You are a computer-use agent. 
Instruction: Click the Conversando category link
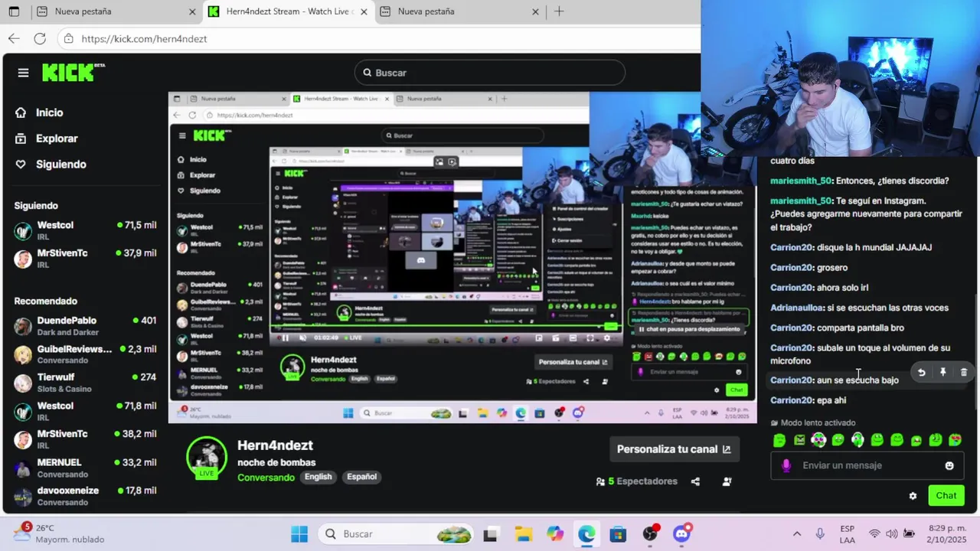[266, 477]
